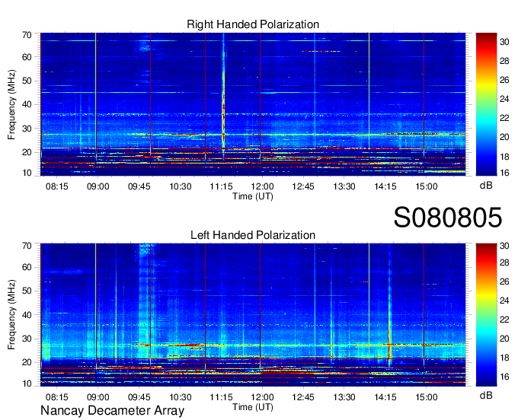Image resolution: width=518 pixels, height=420 pixels.
Task: Click the "30" frequency tick on Right Handed plot
Action: coord(27,129)
